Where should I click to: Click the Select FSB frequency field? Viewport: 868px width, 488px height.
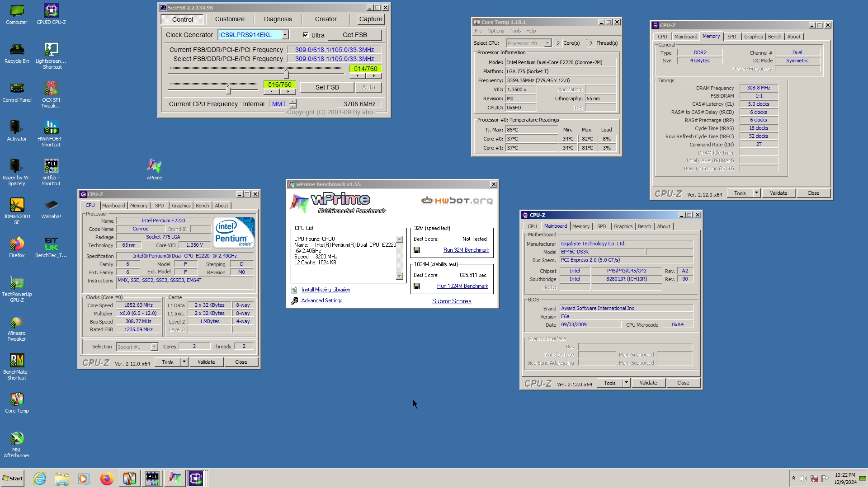tap(335, 59)
